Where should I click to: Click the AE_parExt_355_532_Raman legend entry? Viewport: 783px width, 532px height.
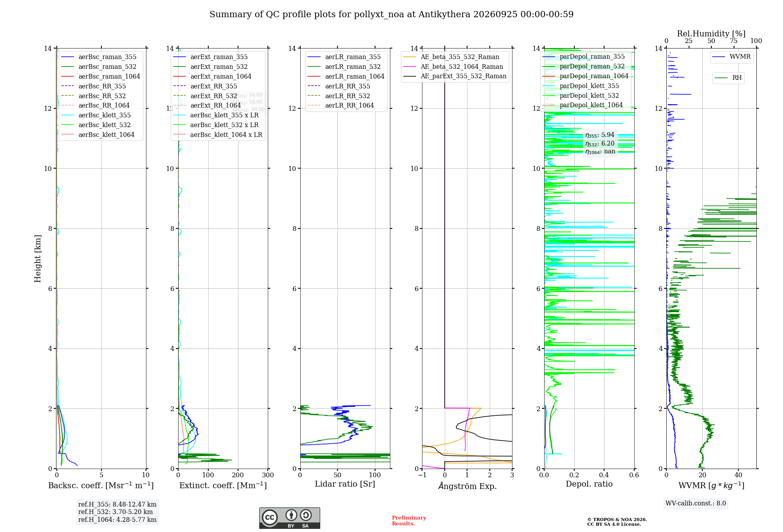(455, 76)
